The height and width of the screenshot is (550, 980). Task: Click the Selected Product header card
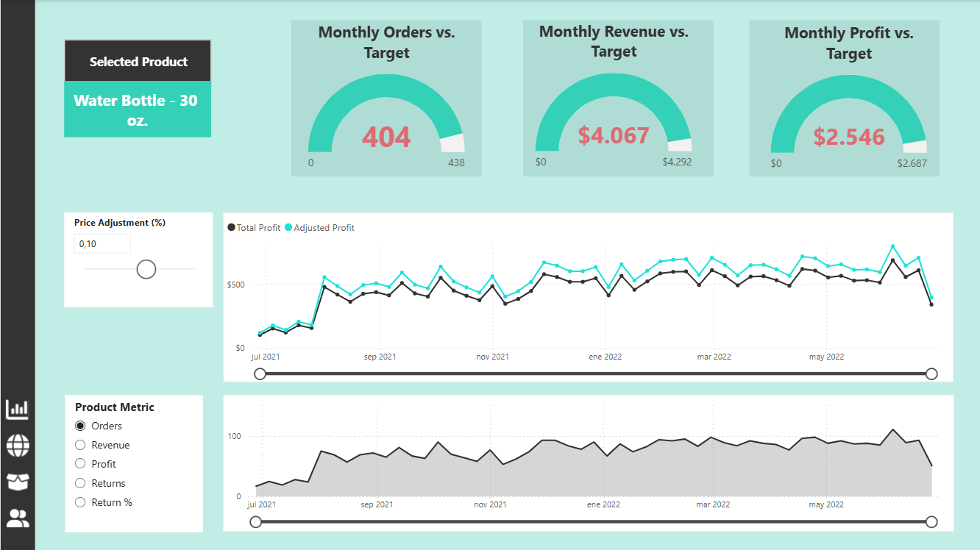[138, 61]
